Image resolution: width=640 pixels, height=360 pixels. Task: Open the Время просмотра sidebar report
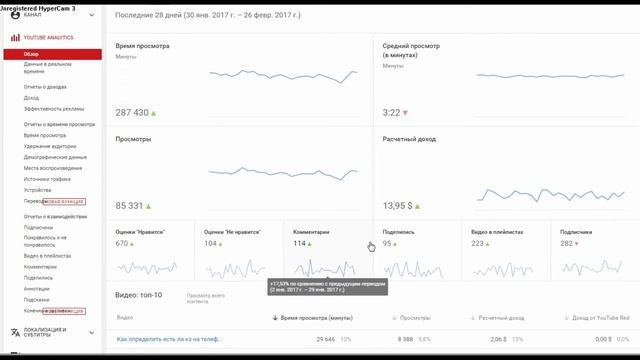(45, 135)
